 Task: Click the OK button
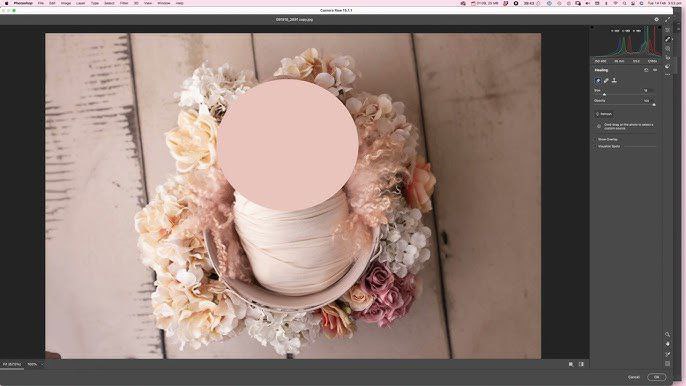click(x=656, y=377)
